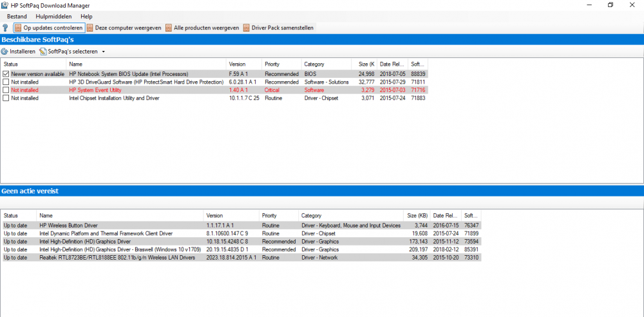Sort the lower list by Name column
This screenshot has width=644, height=317.
120,215
